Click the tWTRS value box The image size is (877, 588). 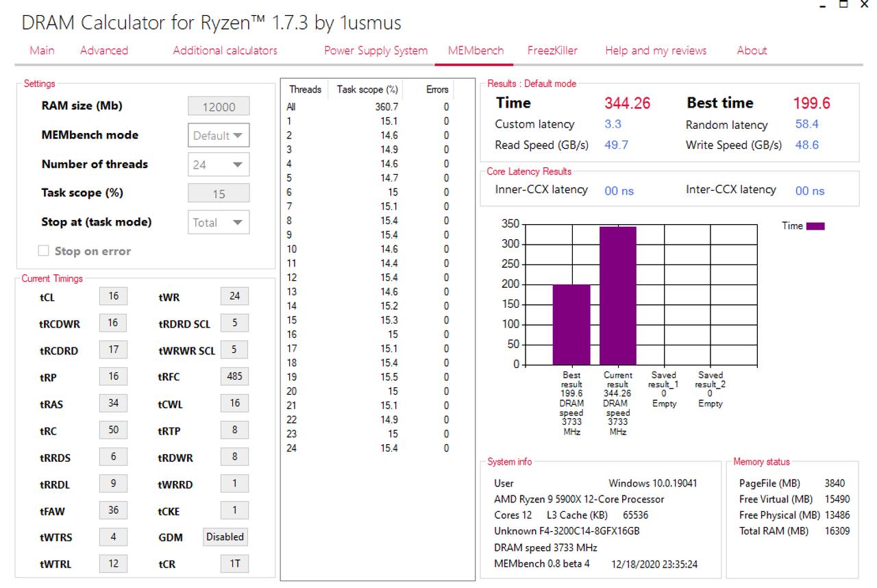point(113,537)
